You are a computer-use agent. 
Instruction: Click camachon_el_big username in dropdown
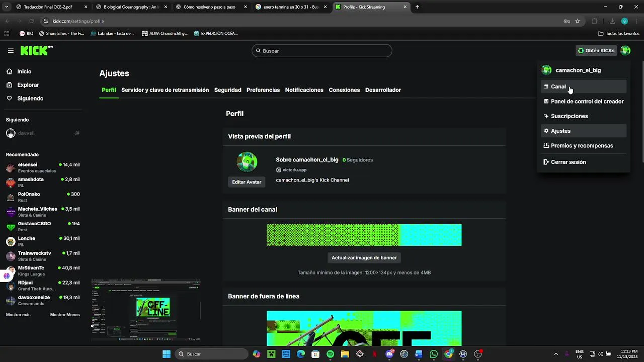click(578, 70)
